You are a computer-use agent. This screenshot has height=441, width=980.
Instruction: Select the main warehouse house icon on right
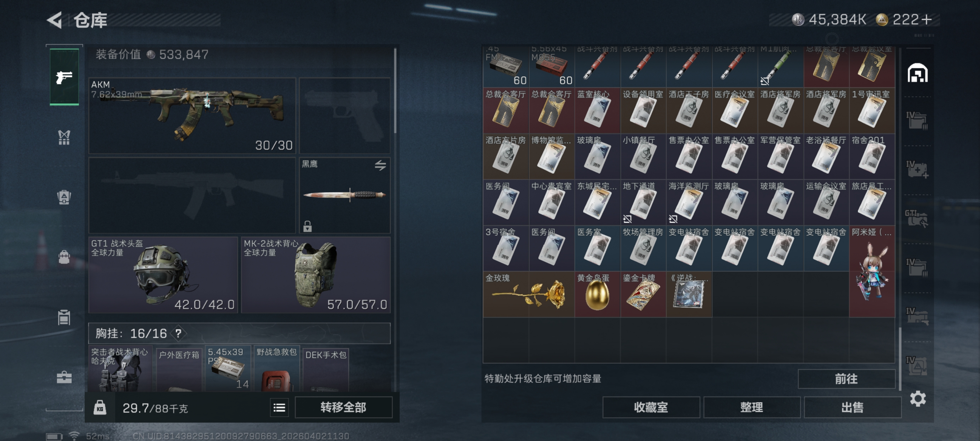coord(918,73)
